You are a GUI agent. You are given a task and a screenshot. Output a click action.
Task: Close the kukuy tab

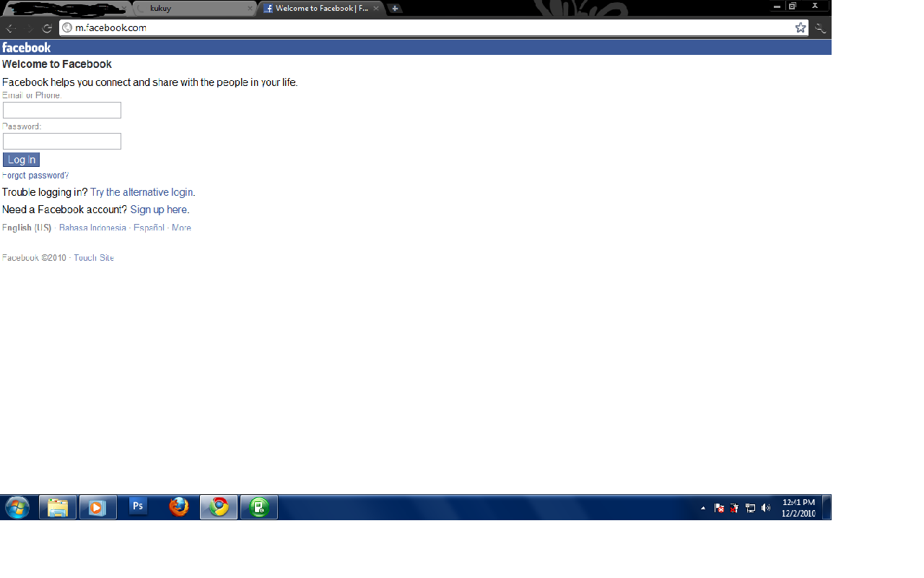tap(250, 9)
